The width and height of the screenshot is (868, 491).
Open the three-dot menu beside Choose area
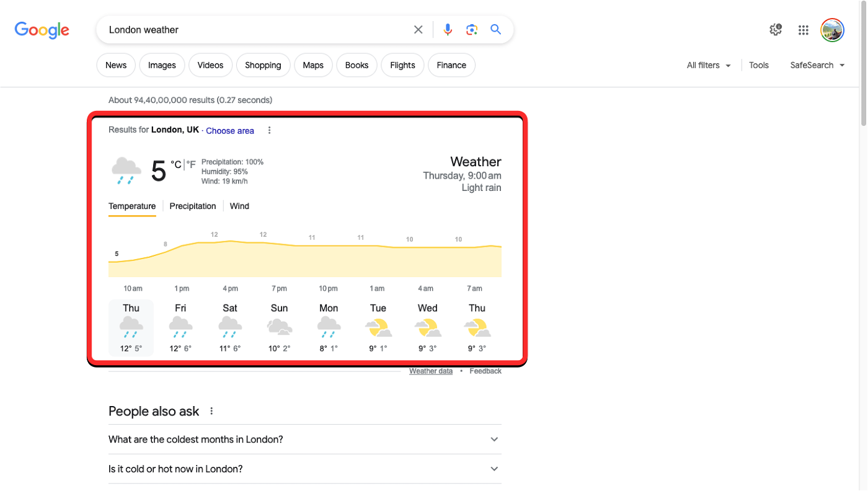click(x=269, y=130)
